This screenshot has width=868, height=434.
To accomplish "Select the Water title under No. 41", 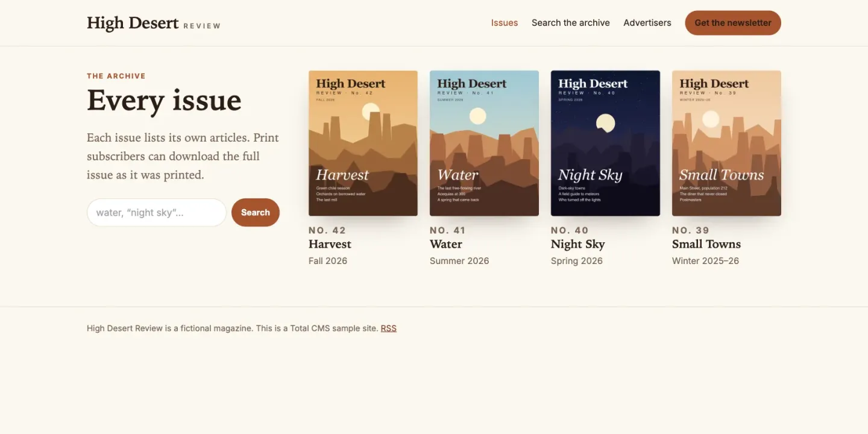I will pyautogui.click(x=446, y=244).
